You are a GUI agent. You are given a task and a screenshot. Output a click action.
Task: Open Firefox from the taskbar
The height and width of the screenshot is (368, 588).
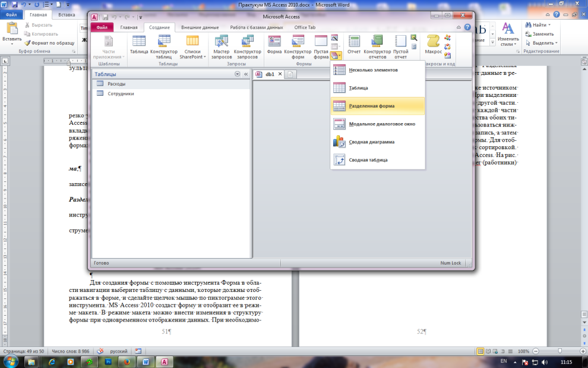[x=127, y=362]
